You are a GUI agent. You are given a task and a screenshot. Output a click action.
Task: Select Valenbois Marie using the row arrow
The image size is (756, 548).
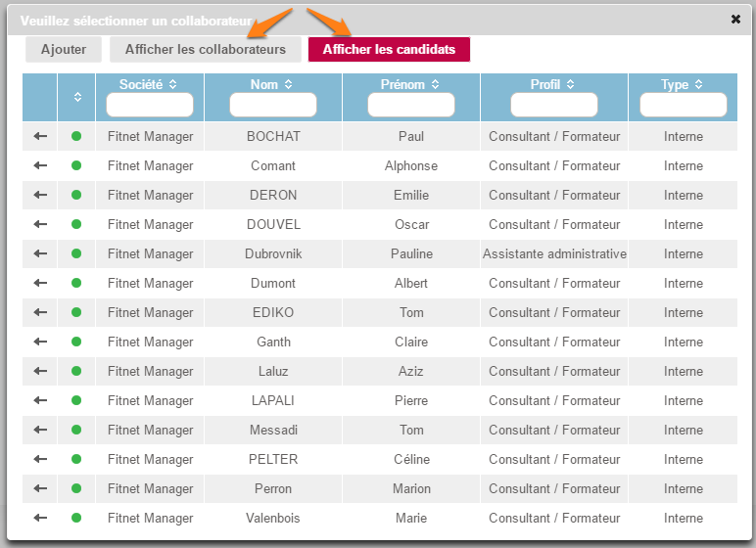(40, 518)
